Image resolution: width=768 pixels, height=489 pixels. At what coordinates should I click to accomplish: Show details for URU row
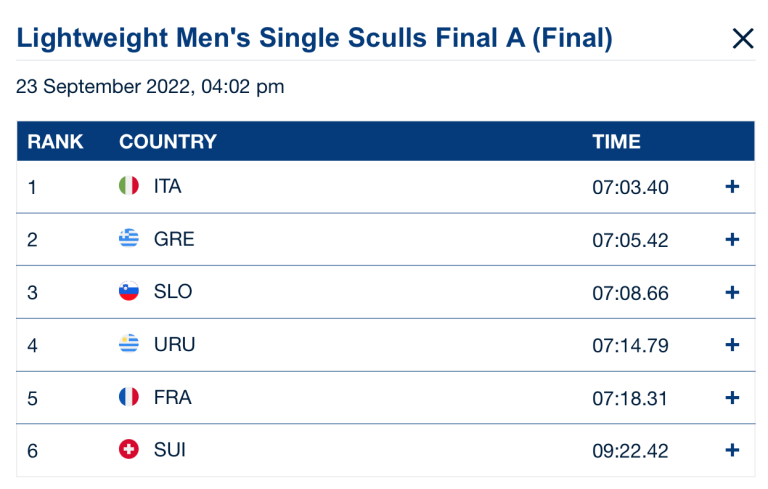tap(732, 345)
